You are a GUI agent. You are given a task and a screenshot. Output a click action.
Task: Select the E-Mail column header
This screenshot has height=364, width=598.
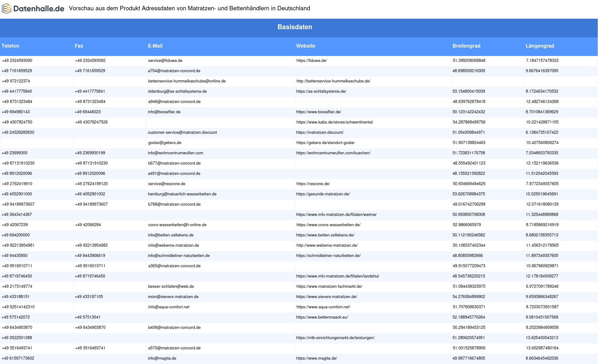(155, 46)
